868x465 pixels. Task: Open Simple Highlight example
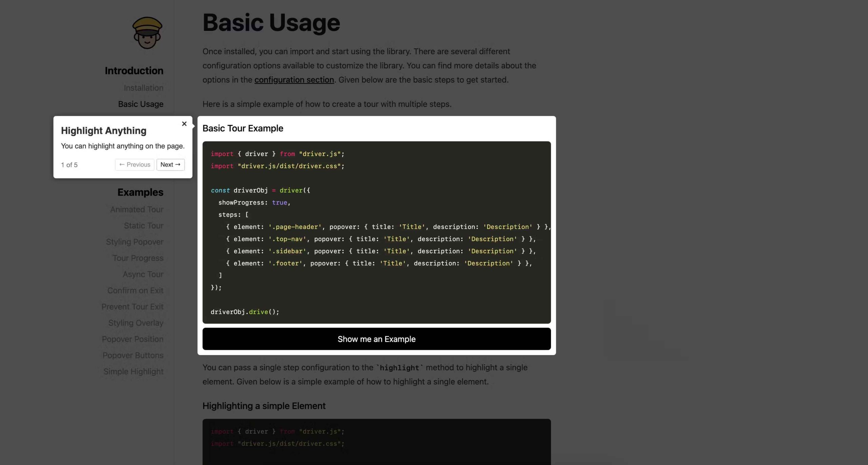click(x=133, y=372)
